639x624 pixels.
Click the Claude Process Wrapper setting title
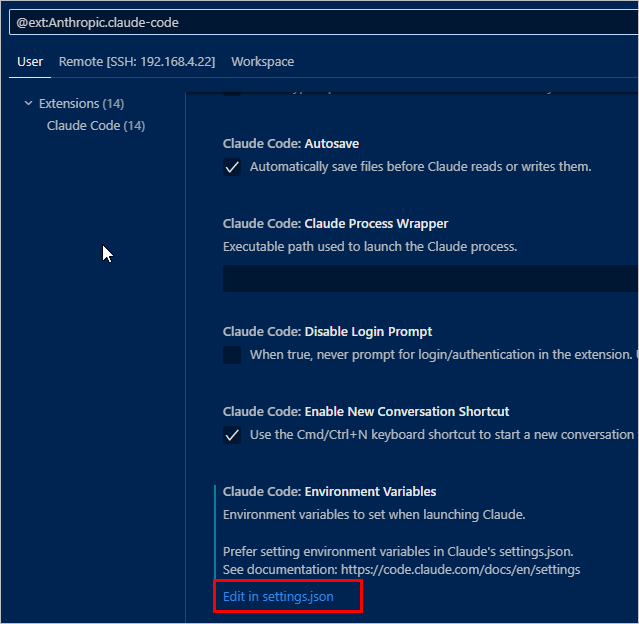pyautogui.click(x=335, y=224)
